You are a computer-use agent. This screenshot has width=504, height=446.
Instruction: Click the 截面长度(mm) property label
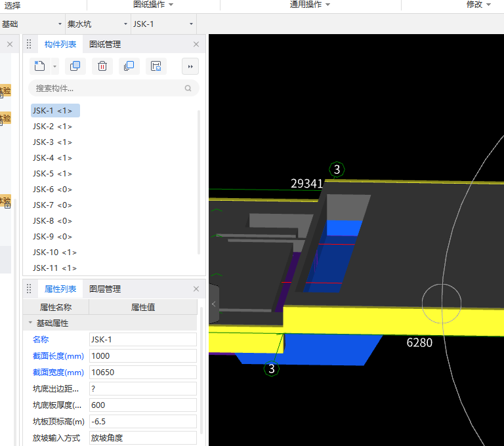[x=58, y=356]
